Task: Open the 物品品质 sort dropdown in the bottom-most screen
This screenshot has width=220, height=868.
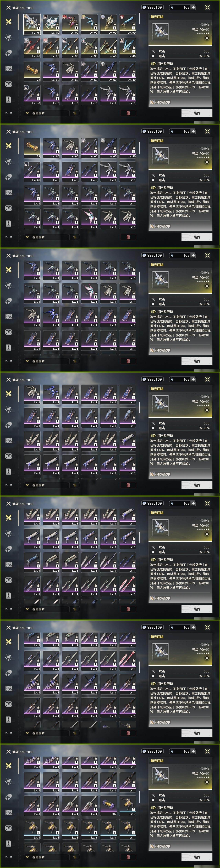Action: point(46,857)
